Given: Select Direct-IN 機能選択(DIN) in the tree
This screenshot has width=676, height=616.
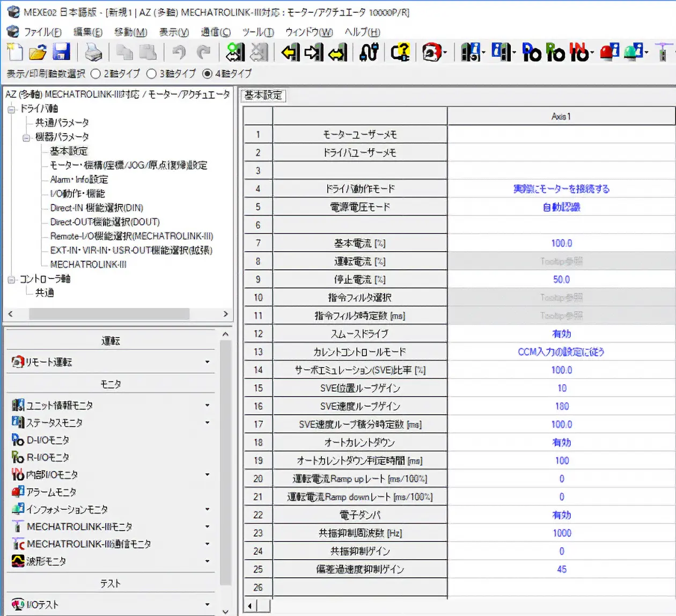Looking at the screenshot, I should pos(97,208).
